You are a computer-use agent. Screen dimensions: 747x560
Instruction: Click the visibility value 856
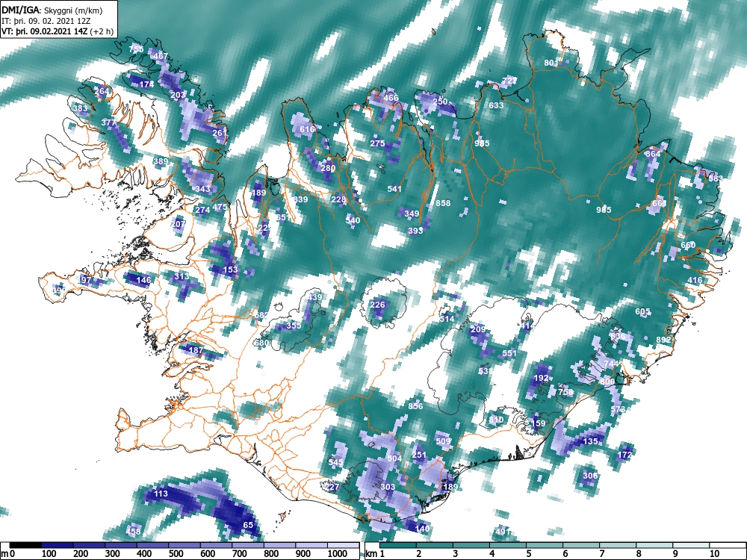pos(415,406)
